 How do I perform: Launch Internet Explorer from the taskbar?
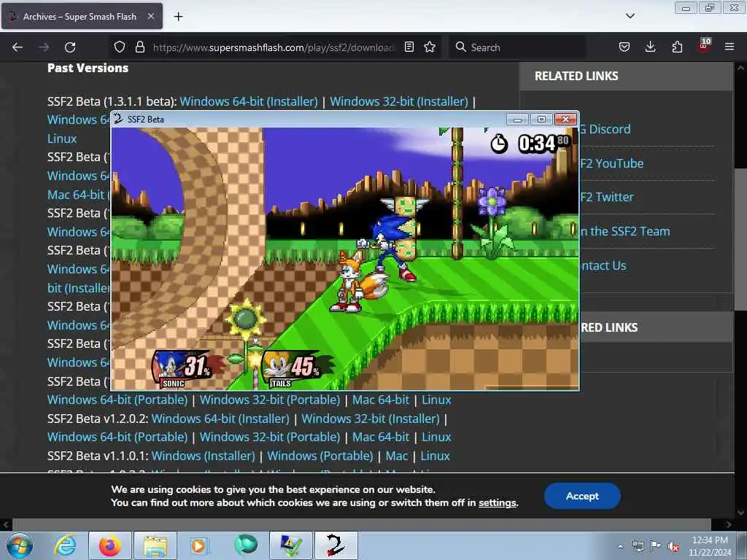tap(65, 545)
